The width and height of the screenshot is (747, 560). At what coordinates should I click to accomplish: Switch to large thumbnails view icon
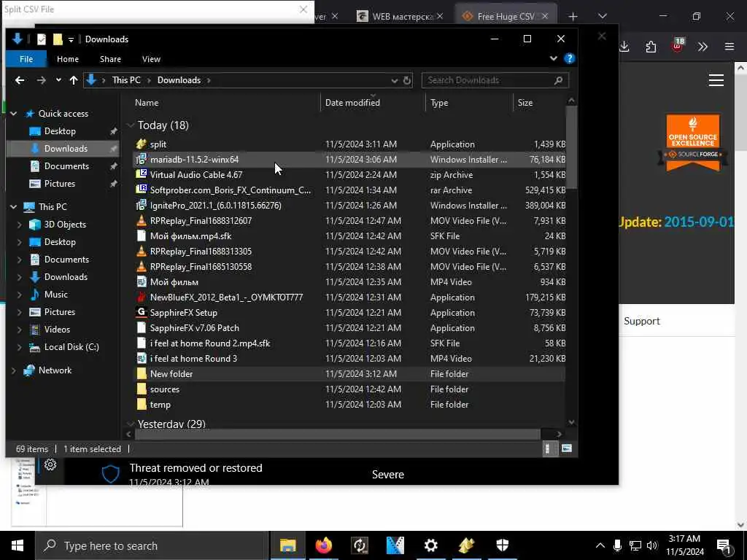tap(566, 448)
